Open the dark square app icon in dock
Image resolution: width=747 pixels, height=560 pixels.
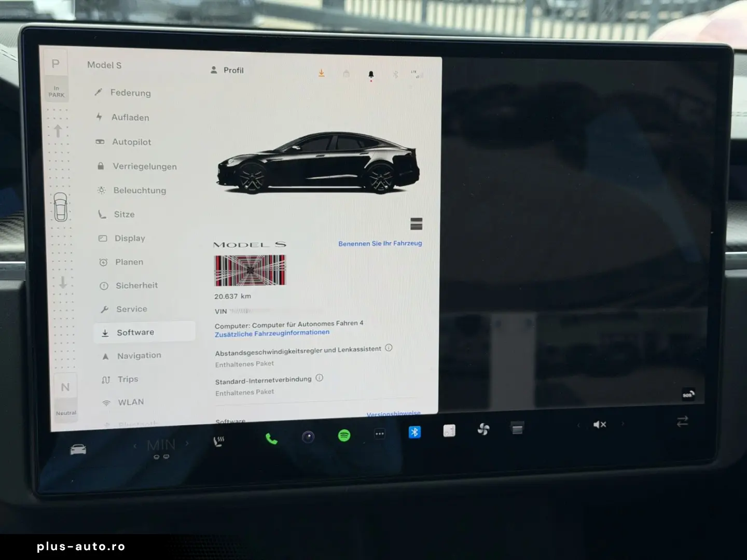pyautogui.click(x=517, y=428)
